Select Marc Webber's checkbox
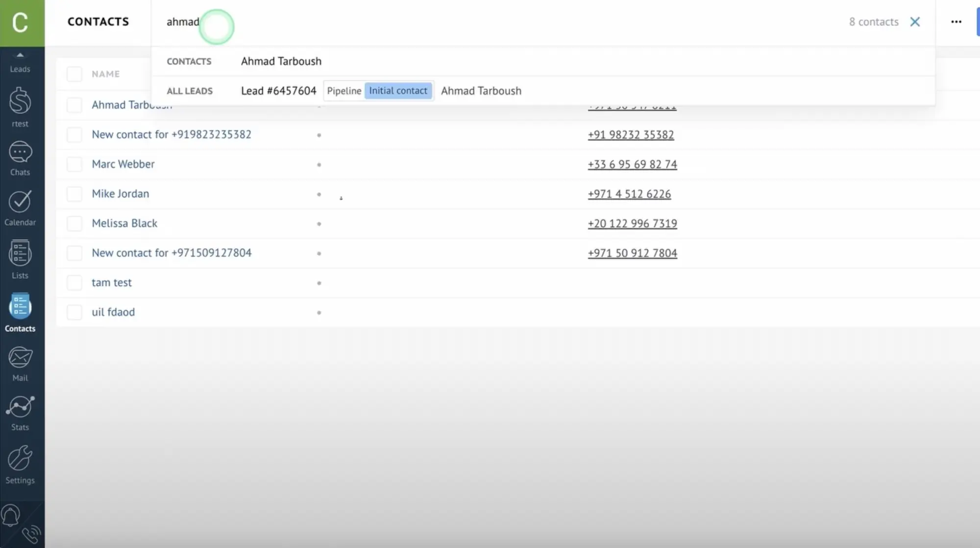The height and width of the screenshot is (548, 980). point(74,164)
